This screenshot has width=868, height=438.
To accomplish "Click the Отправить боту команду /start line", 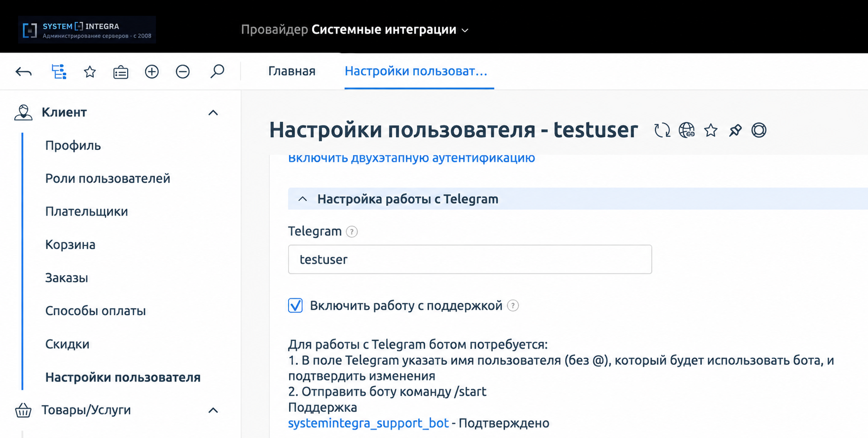I will 387,392.
